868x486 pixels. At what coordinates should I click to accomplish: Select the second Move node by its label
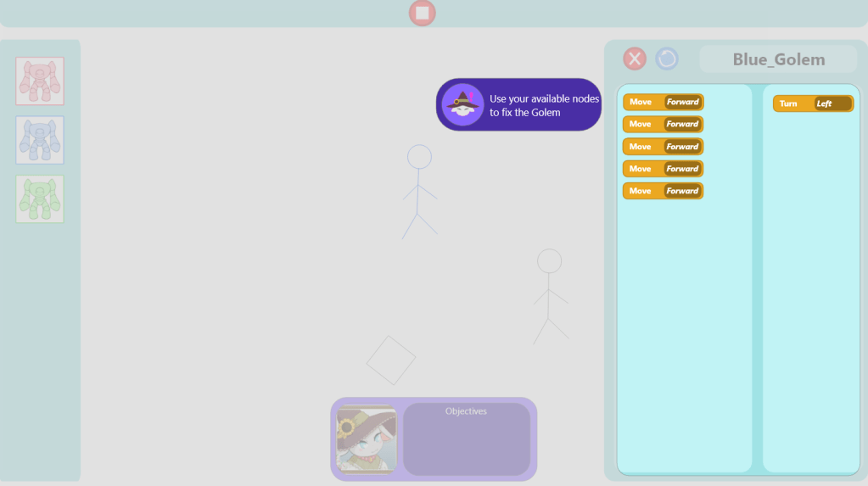640,125
